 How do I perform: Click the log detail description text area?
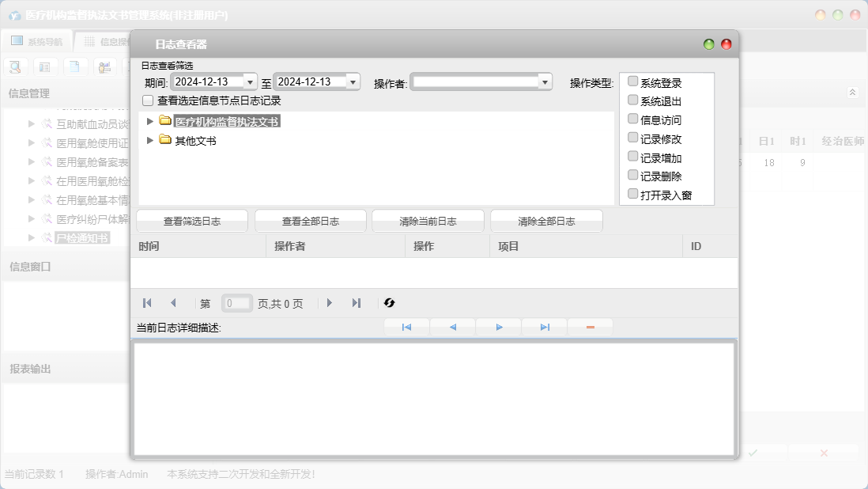click(x=435, y=399)
